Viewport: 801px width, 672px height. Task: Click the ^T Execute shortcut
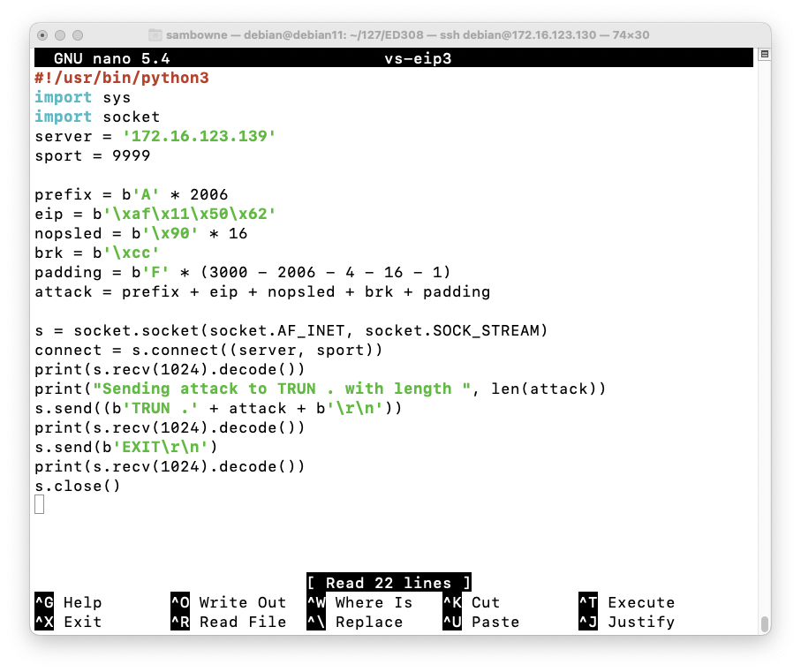(x=627, y=602)
